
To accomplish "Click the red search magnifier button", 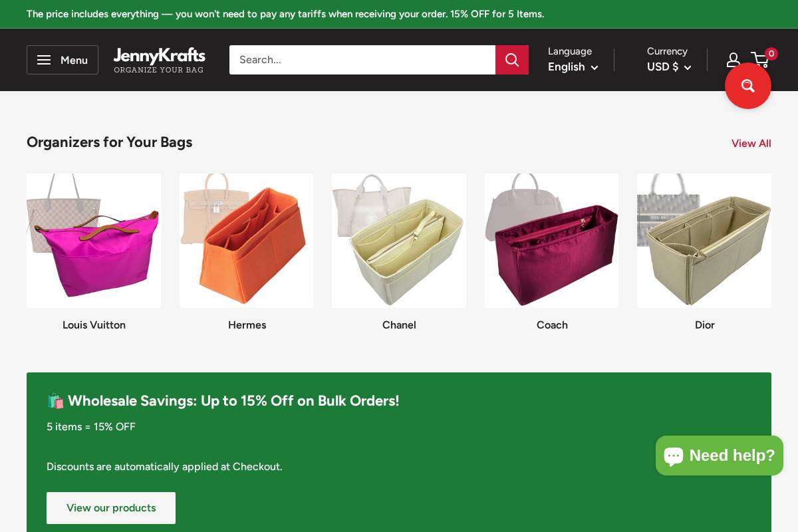I will click(x=512, y=60).
